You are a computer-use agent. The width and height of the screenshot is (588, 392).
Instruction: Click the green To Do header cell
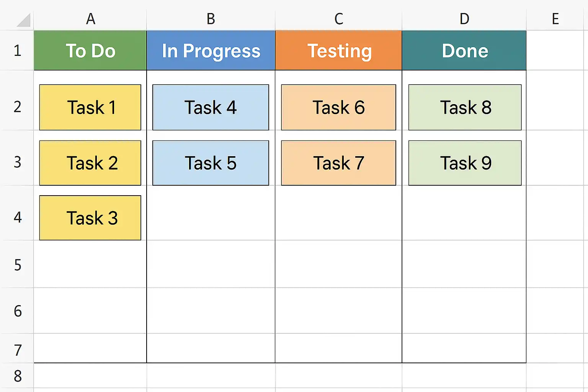tap(90, 51)
